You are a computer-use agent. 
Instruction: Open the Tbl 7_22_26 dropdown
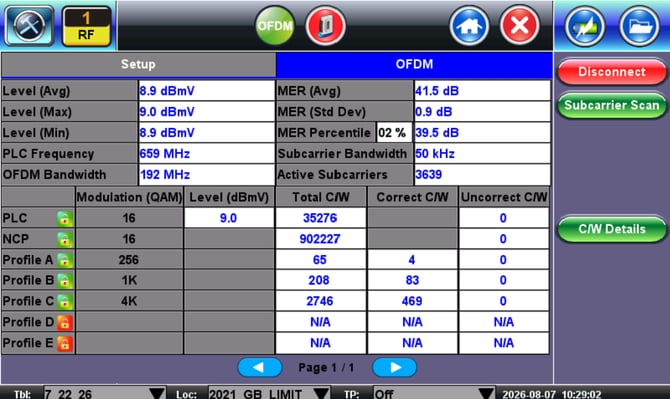[x=105, y=393]
